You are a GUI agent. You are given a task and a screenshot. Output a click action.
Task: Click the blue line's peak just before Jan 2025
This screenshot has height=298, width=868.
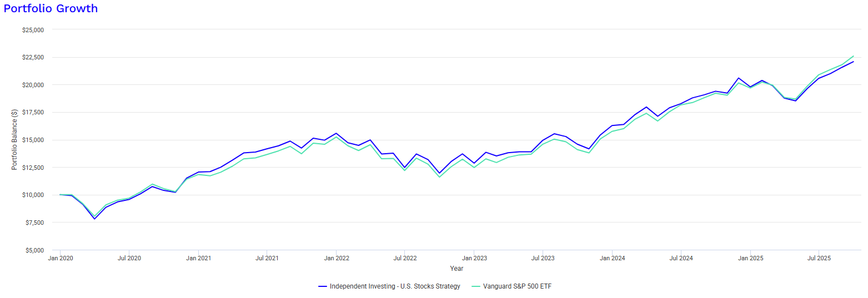738,78
